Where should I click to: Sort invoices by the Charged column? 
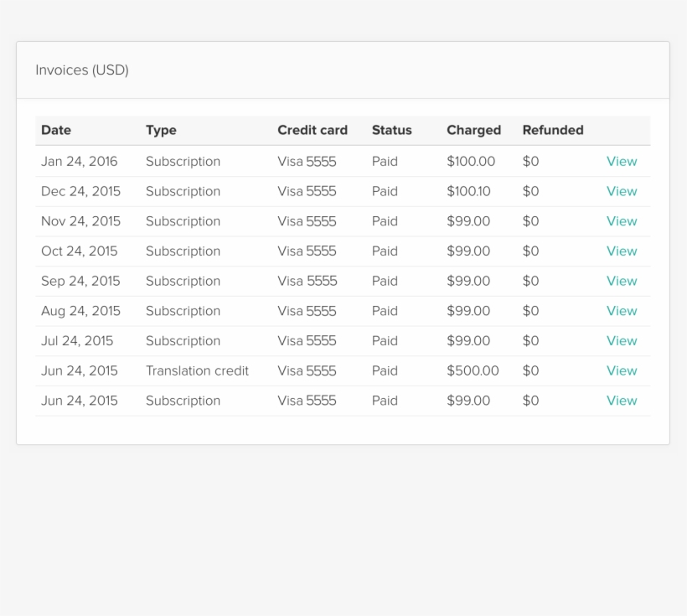click(x=473, y=130)
